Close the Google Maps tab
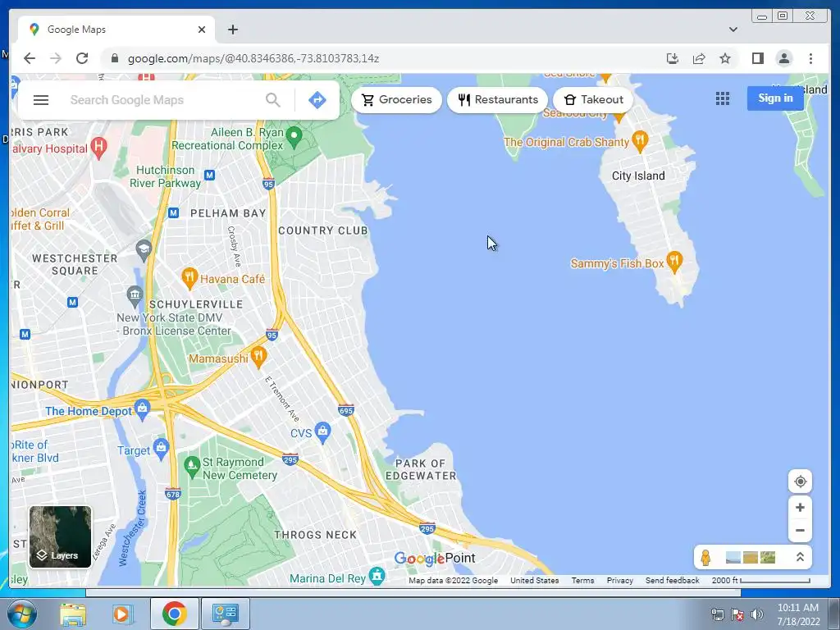The image size is (840, 630). tap(202, 30)
